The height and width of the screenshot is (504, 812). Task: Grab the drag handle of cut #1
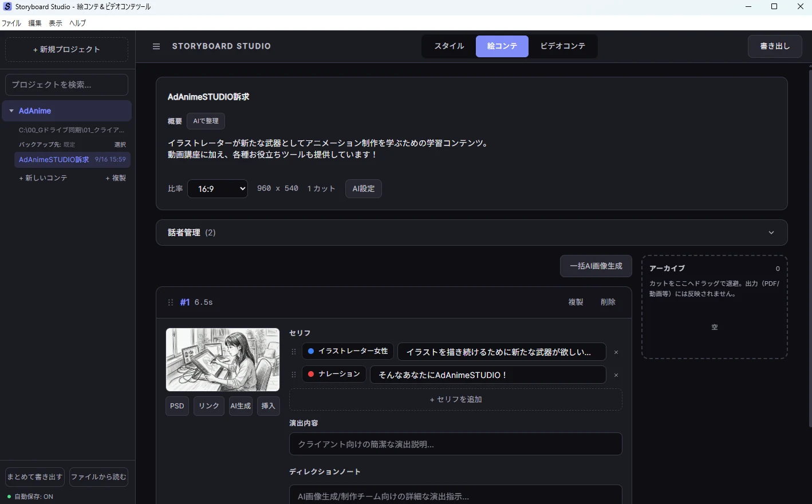point(171,302)
